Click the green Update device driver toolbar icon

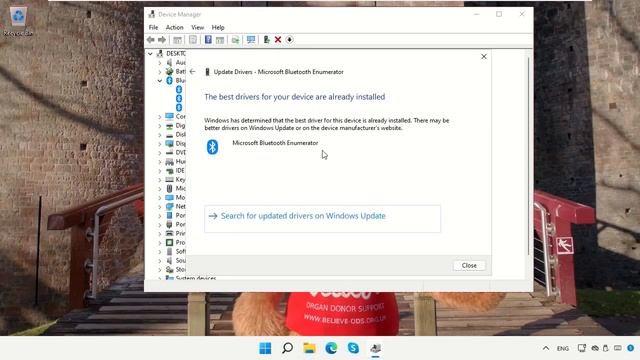click(x=266, y=40)
